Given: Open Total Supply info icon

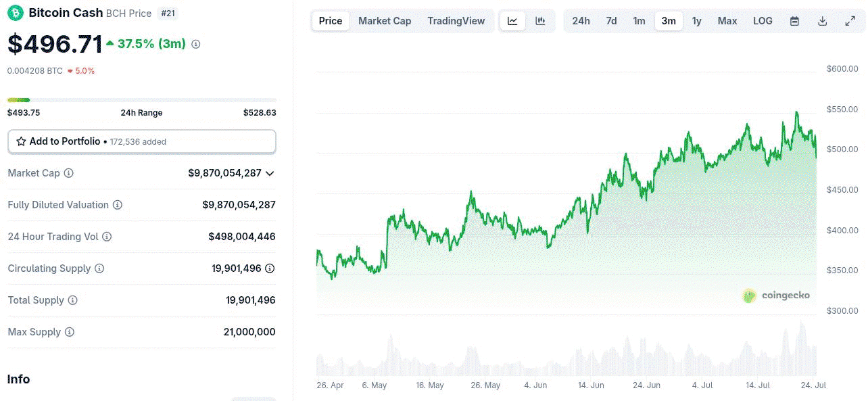Looking at the screenshot, I should click(73, 300).
